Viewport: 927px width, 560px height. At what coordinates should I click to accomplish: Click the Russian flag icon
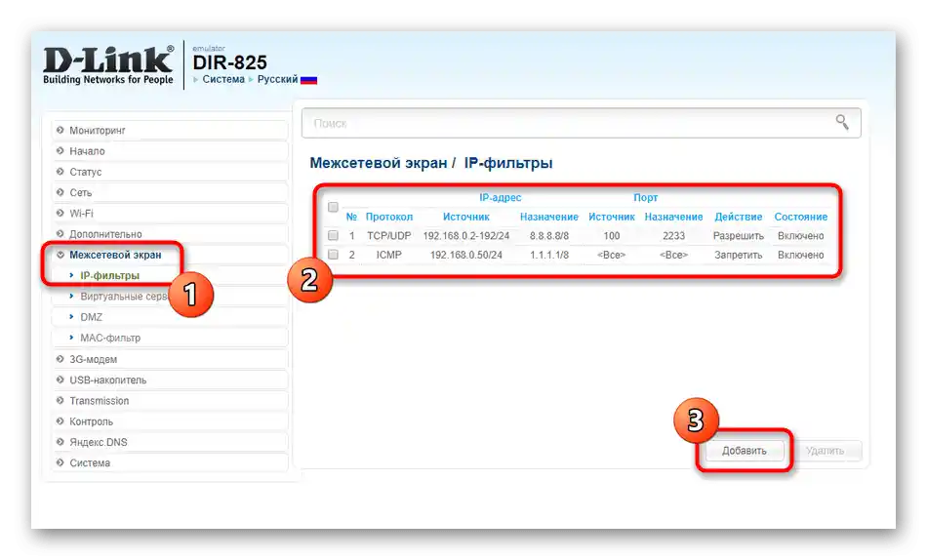click(x=308, y=80)
